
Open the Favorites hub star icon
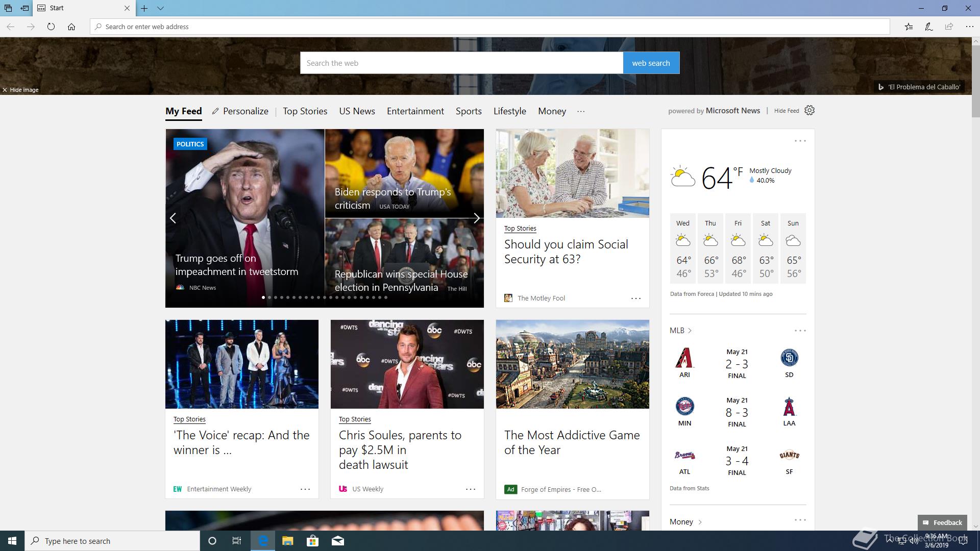coord(909,27)
